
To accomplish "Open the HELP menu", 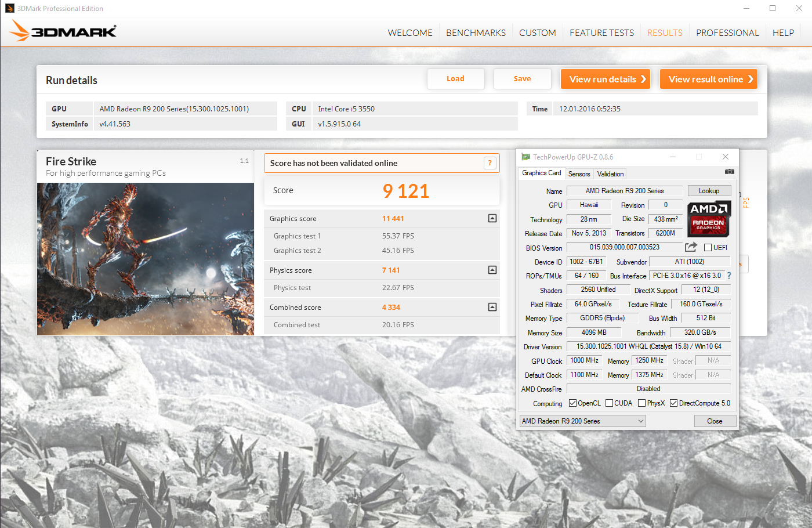I will 783,33.
